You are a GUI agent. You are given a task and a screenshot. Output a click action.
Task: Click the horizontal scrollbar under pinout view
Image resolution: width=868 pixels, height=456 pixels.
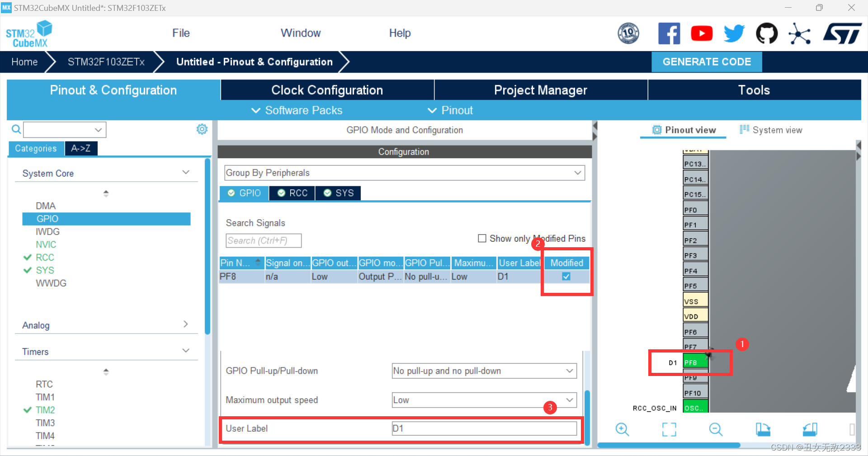(x=669, y=445)
